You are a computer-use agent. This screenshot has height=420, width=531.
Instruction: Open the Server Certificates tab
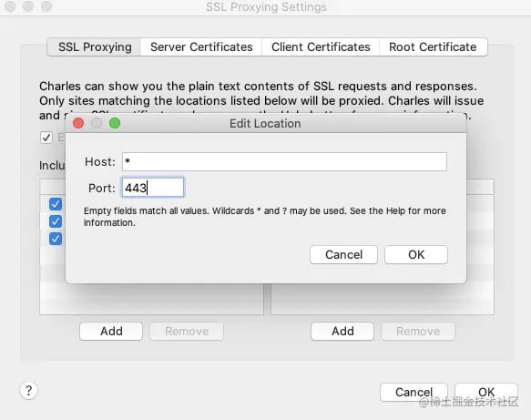201,46
